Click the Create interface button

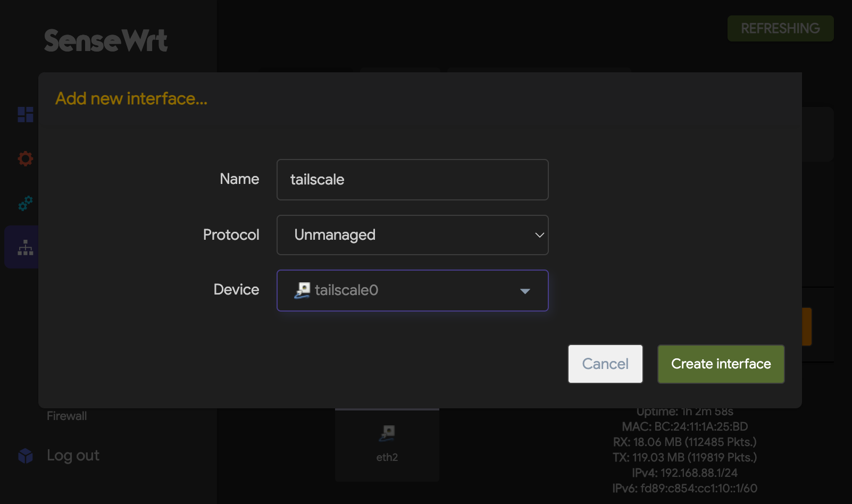[721, 364]
